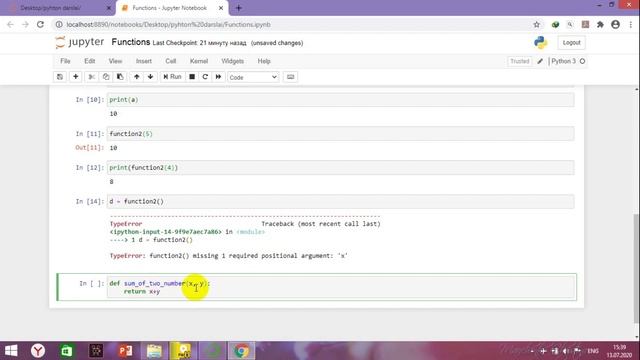
Task: Open the File menu
Action: (65, 61)
